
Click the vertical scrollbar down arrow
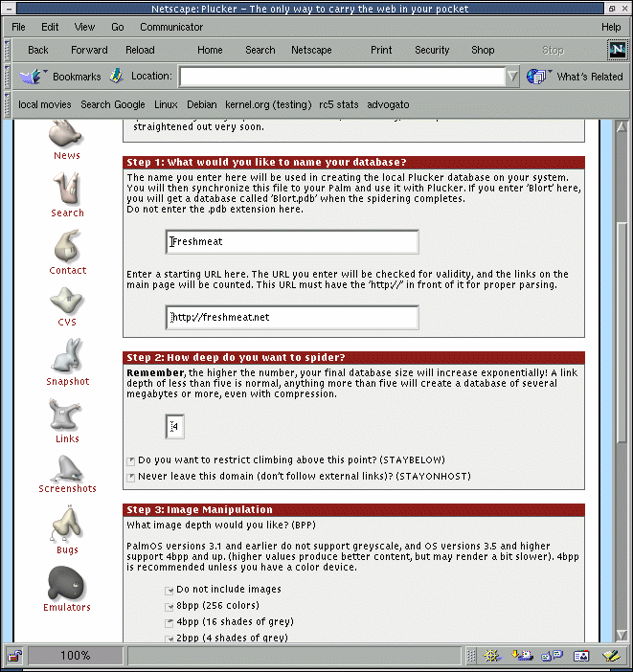click(x=622, y=635)
